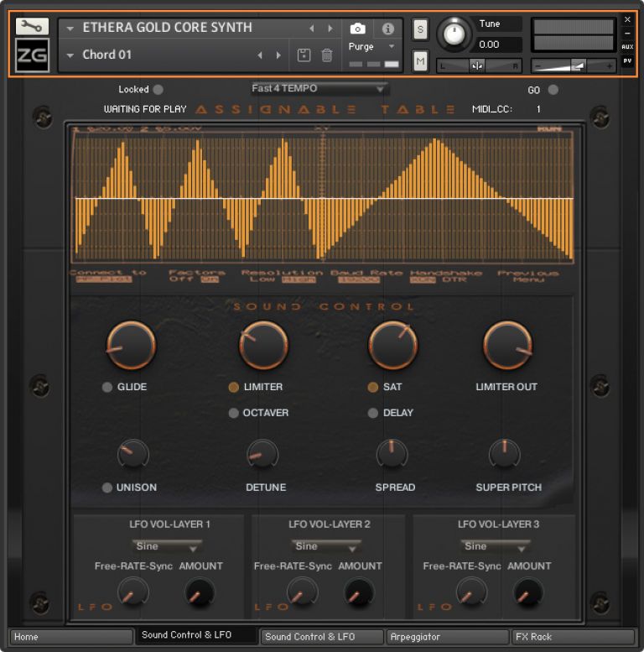The image size is (644, 652).
Task: Open the Purge dropdown menu
Action: tap(392, 46)
